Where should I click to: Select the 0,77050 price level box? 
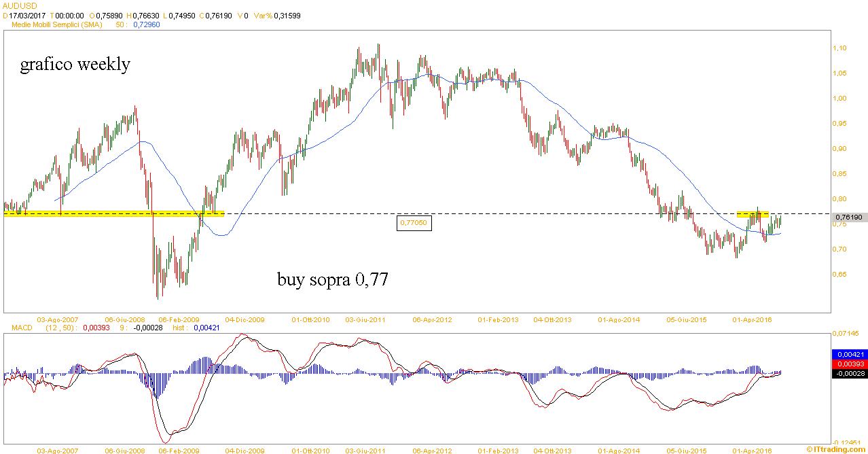point(414,222)
